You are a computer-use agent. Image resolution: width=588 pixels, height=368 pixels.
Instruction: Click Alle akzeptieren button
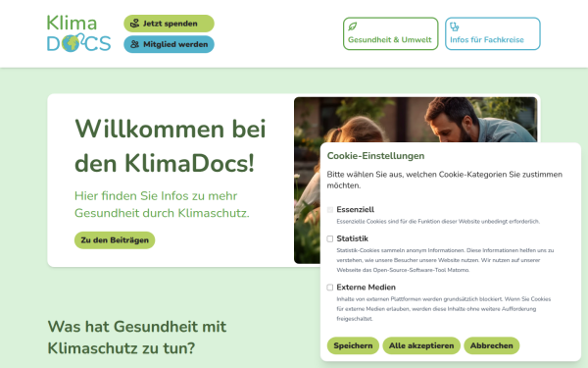(x=421, y=345)
